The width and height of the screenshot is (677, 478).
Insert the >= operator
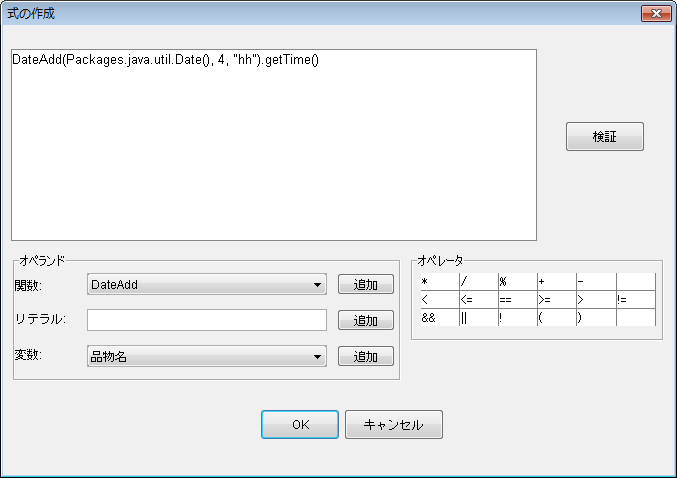(x=557, y=300)
